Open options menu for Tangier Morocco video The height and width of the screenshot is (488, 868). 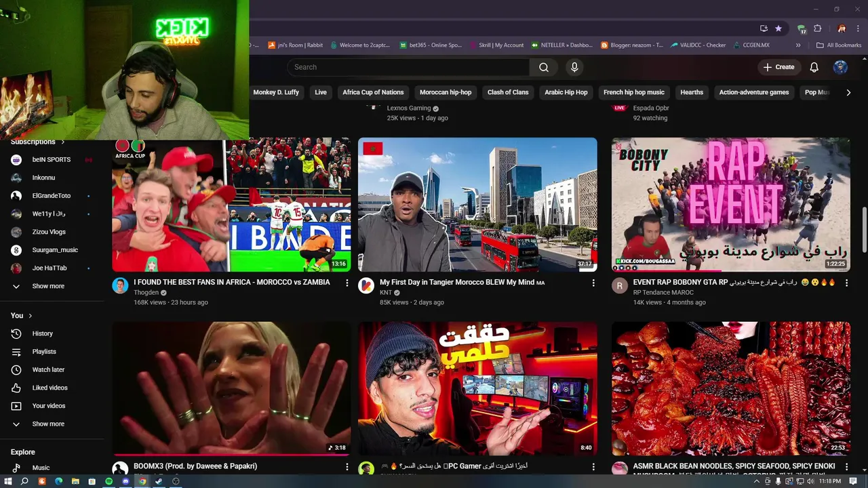tap(593, 283)
